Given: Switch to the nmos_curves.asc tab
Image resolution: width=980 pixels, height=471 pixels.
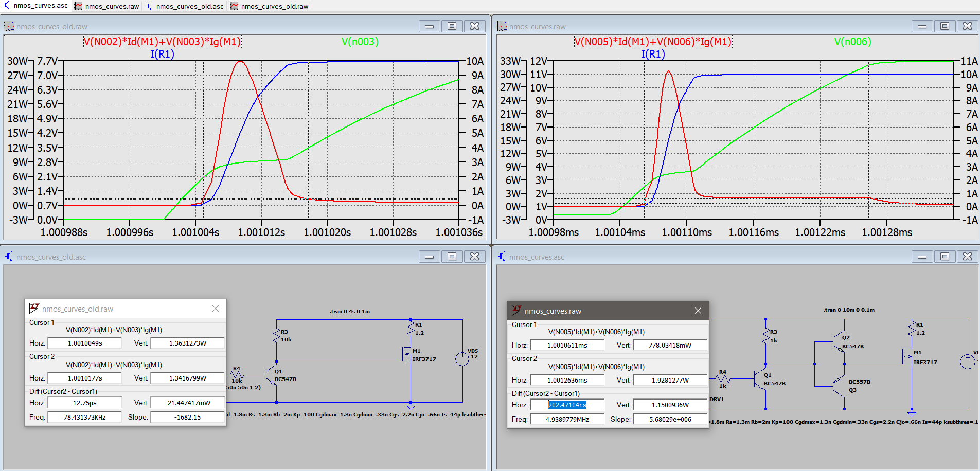Looking at the screenshot, I should point(36,6).
